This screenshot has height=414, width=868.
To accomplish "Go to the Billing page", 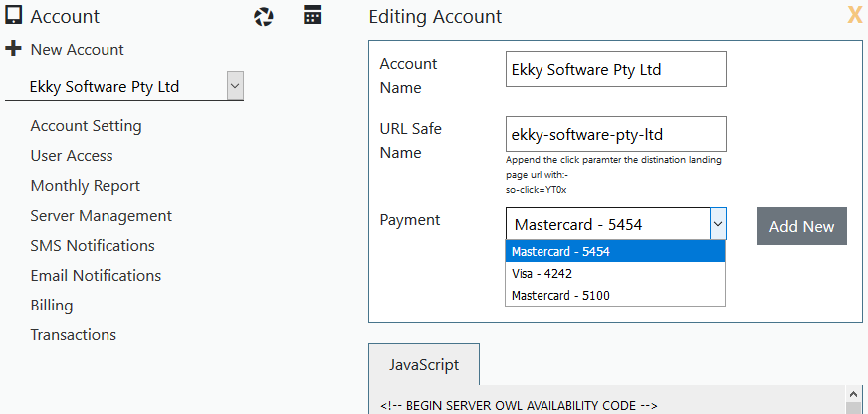I will 52,305.
